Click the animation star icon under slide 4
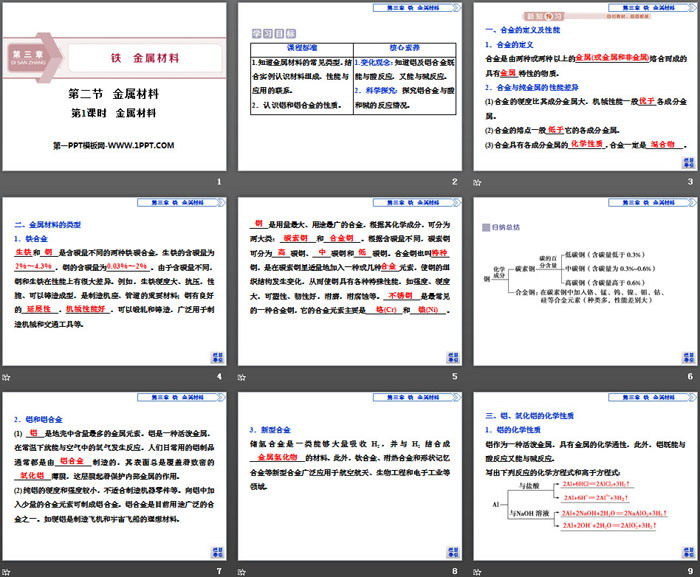 click(5, 376)
